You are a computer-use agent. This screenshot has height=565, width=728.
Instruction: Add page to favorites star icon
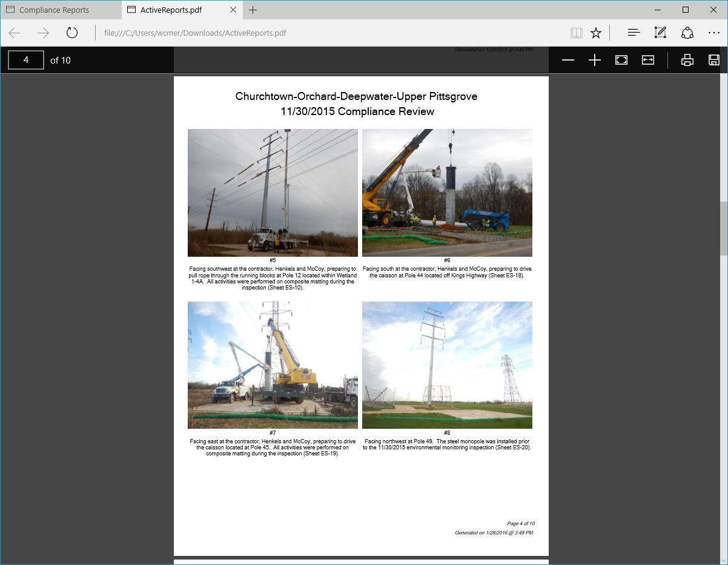596,33
